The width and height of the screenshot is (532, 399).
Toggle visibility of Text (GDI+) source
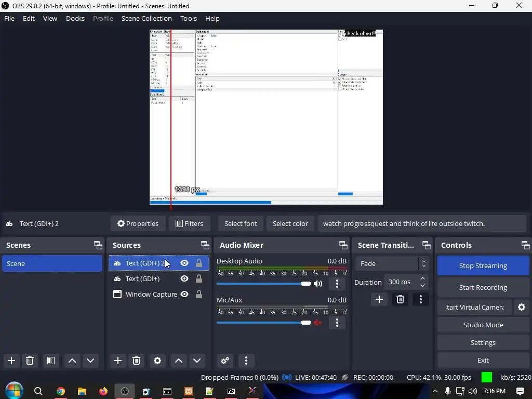[184, 278]
